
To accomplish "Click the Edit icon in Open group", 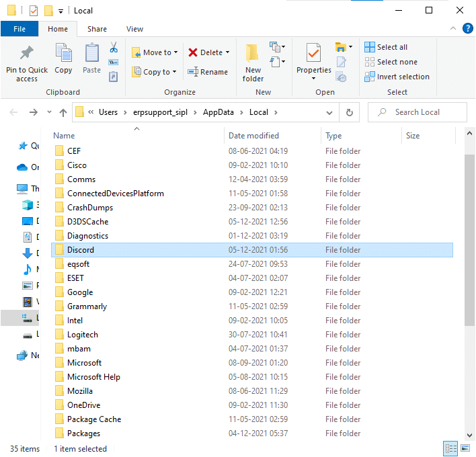I will click(342, 63).
